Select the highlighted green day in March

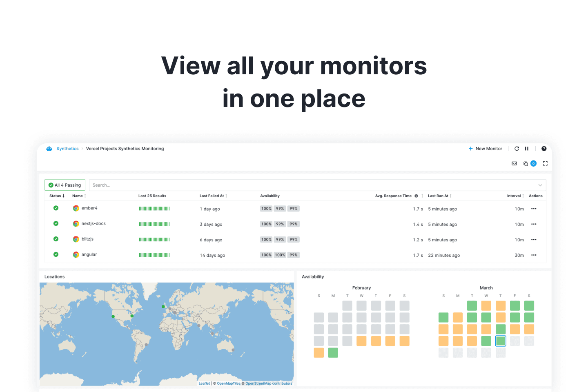click(501, 341)
